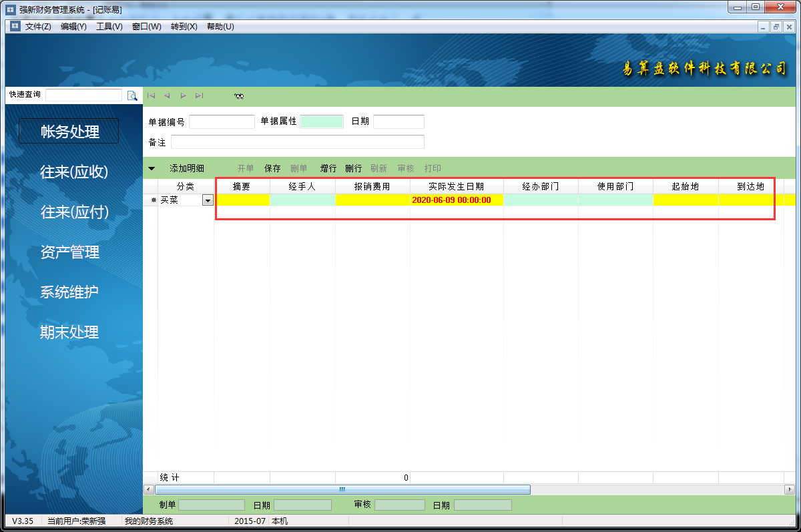Open the 工具(V) menu
Viewport: 801px width, 532px height.
tap(109, 27)
